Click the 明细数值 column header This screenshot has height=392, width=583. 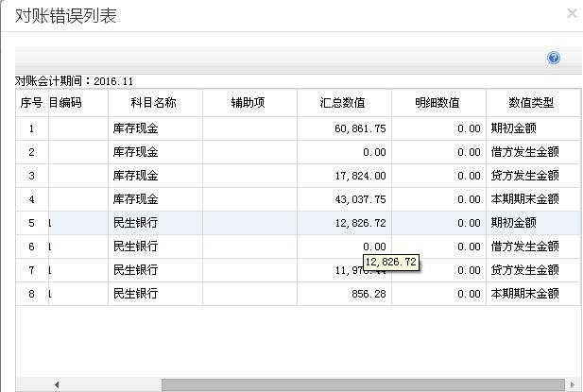438,103
